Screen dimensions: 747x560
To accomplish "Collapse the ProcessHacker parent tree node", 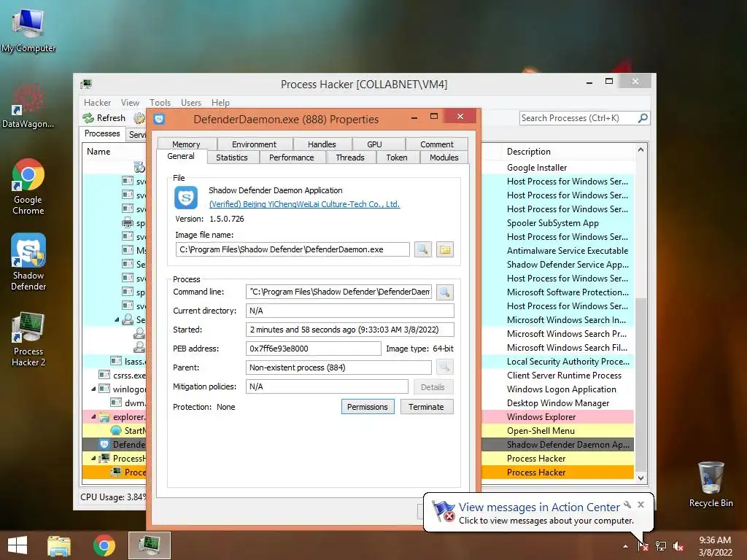I will (x=93, y=458).
